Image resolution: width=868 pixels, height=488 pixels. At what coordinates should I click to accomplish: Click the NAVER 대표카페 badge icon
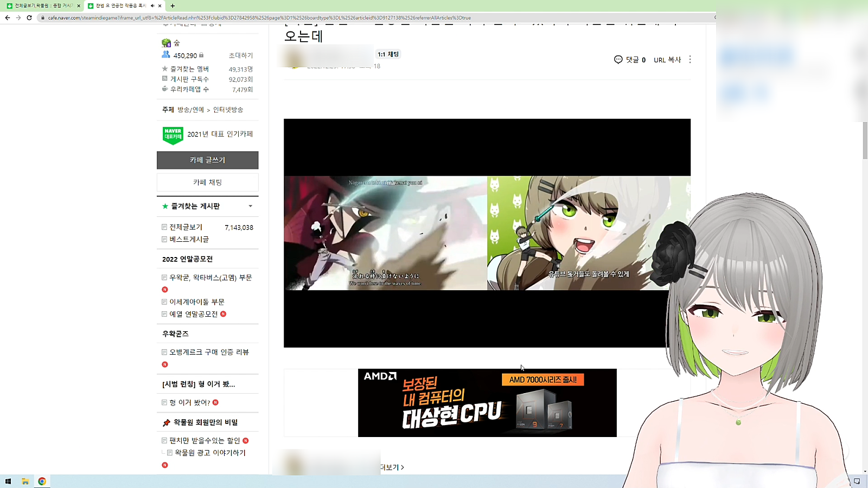173,135
